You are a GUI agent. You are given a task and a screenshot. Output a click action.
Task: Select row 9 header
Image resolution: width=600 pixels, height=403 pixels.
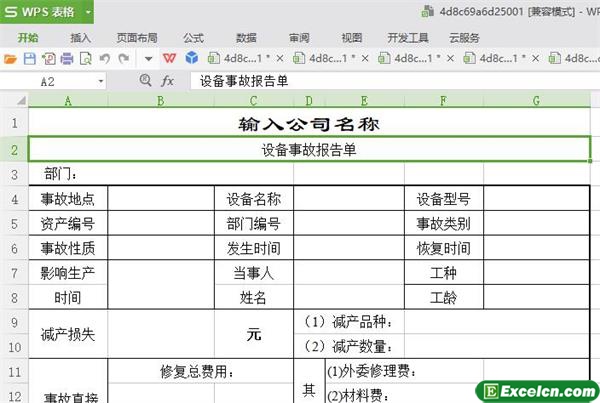(x=15, y=322)
